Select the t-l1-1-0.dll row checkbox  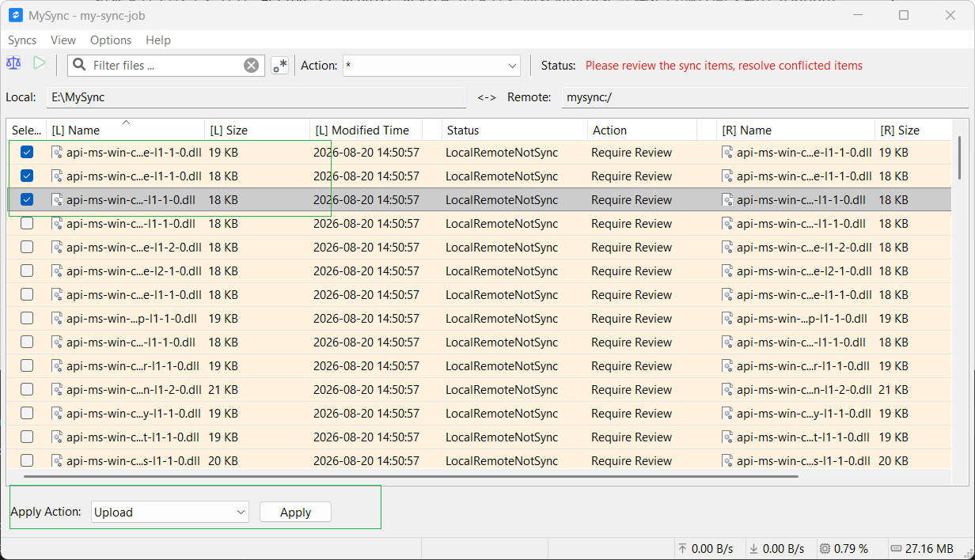pos(27,437)
